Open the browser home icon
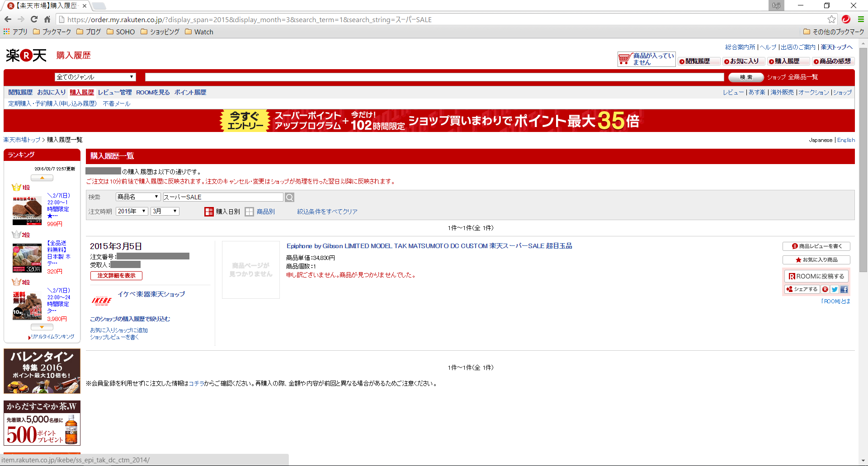868x466 pixels. [47, 19]
